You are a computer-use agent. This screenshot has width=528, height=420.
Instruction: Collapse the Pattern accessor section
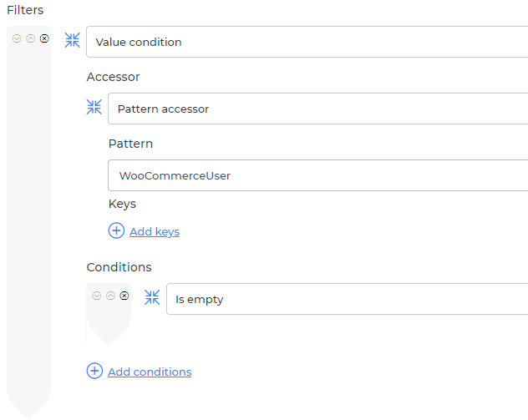click(94, 108)
